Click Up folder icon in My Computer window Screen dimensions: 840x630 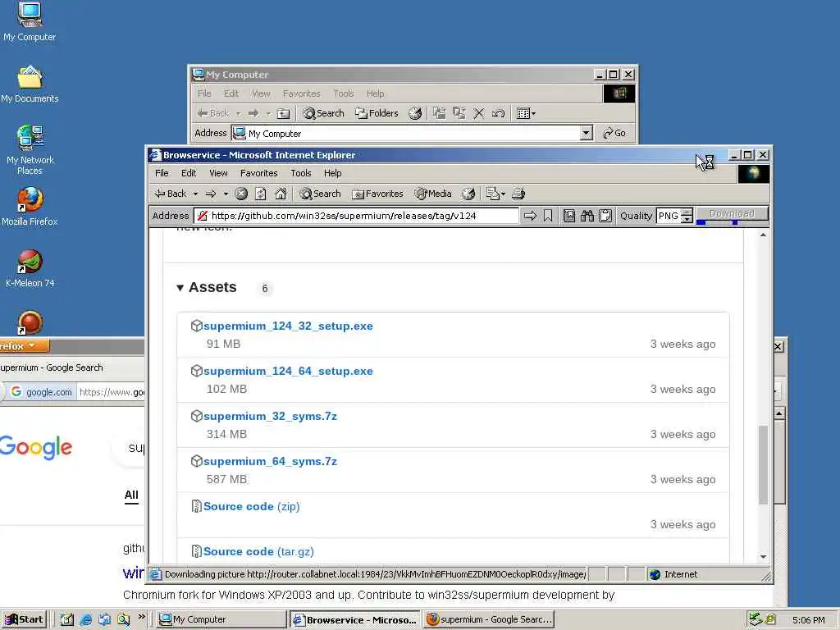point(283,113)
